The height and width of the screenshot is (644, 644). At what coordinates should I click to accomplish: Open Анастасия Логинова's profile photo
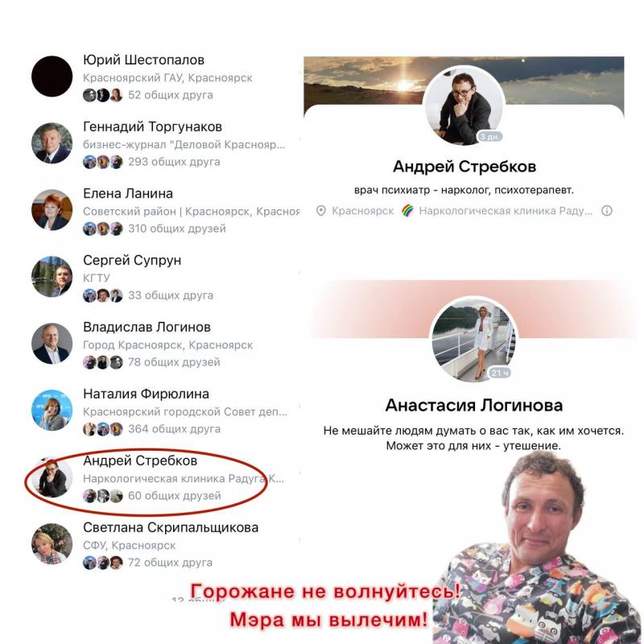coord(473,339)
